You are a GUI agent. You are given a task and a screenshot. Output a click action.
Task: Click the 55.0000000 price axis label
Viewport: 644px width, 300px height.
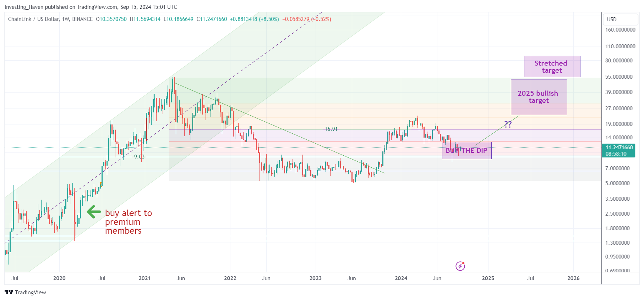[619, 77]
